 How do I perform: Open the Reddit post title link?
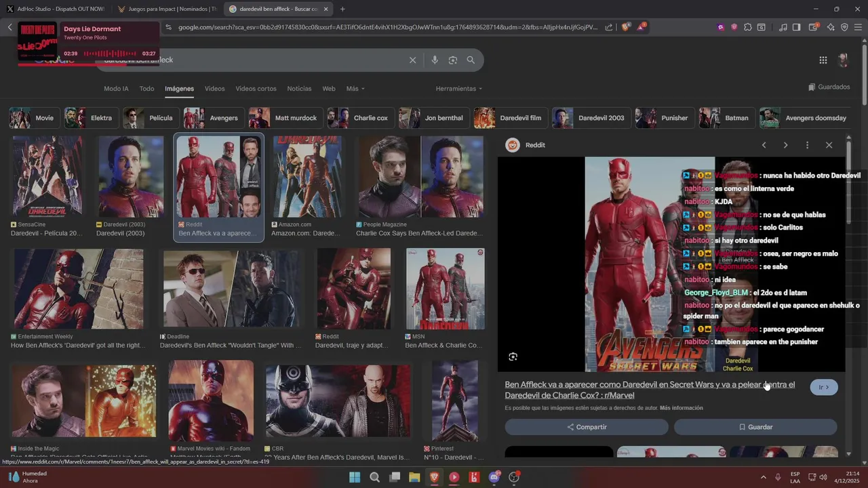650,390
